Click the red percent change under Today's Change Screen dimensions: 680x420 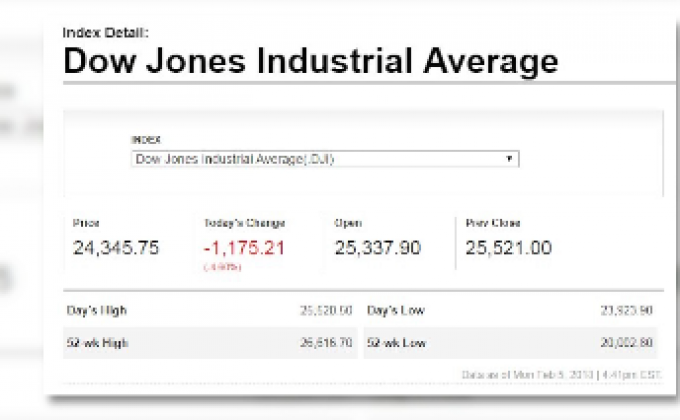point(222,267)
